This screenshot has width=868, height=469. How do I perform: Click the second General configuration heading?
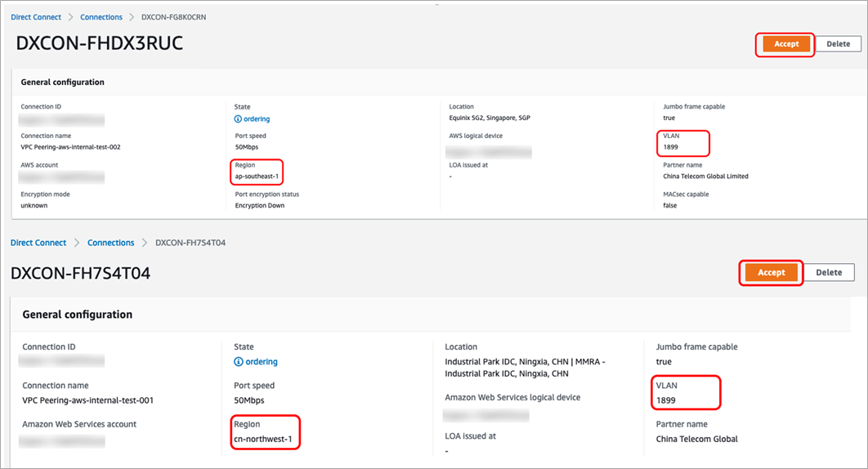(78, 315)
